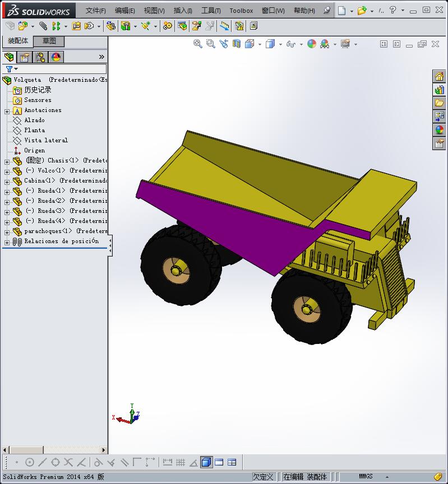Select the Zoom to Area icon

(x=211, y=44)
